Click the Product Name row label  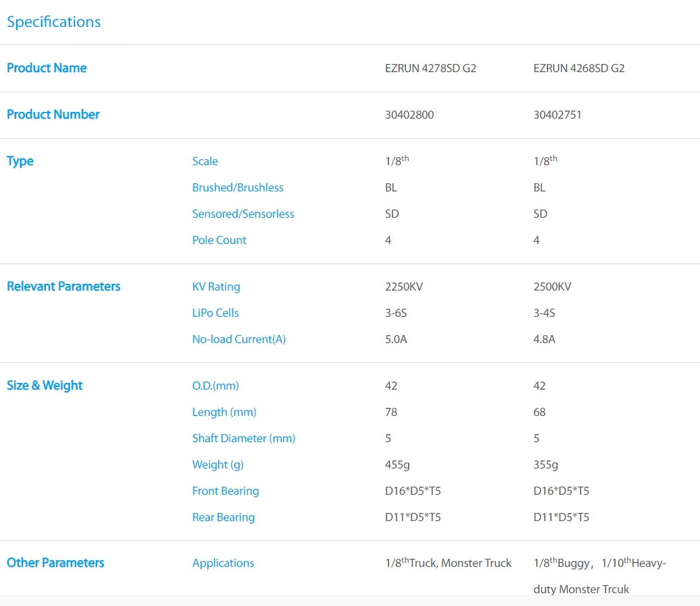coord(47,68)
